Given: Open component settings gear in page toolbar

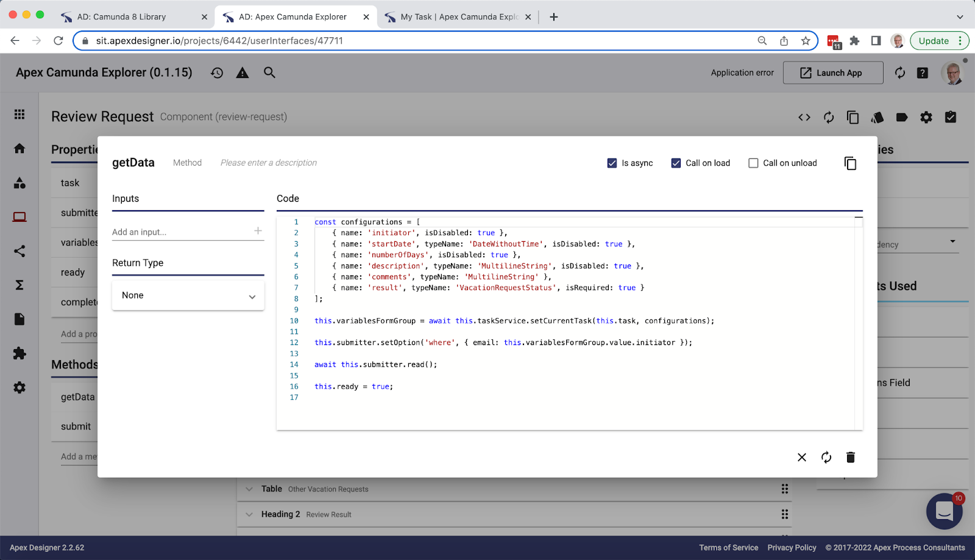Looking at the screenshot, I should coord(926,118).
